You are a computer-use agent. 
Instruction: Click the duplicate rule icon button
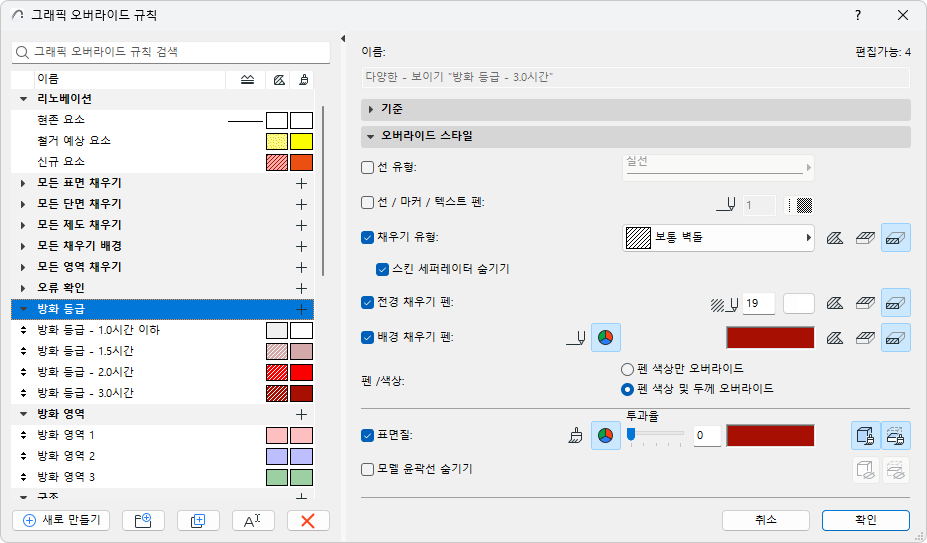coord(198,521)
